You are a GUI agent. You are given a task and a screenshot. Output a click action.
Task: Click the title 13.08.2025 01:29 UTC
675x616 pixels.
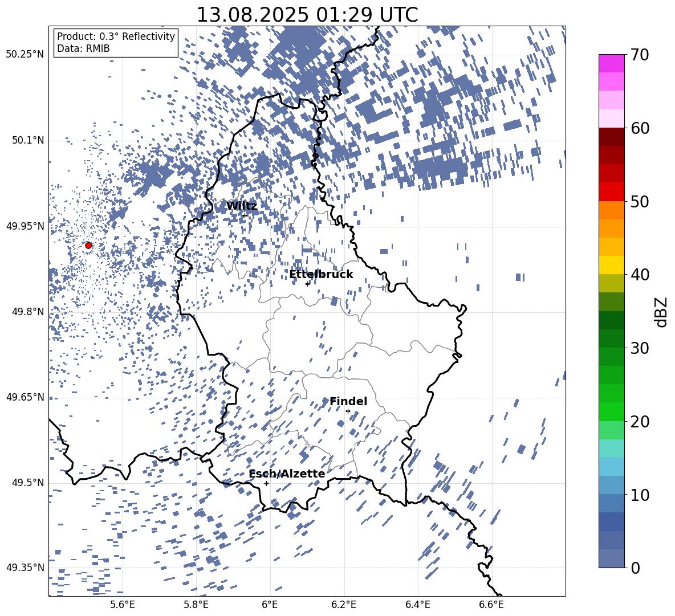pyautogui.click(x=307, y=15)
